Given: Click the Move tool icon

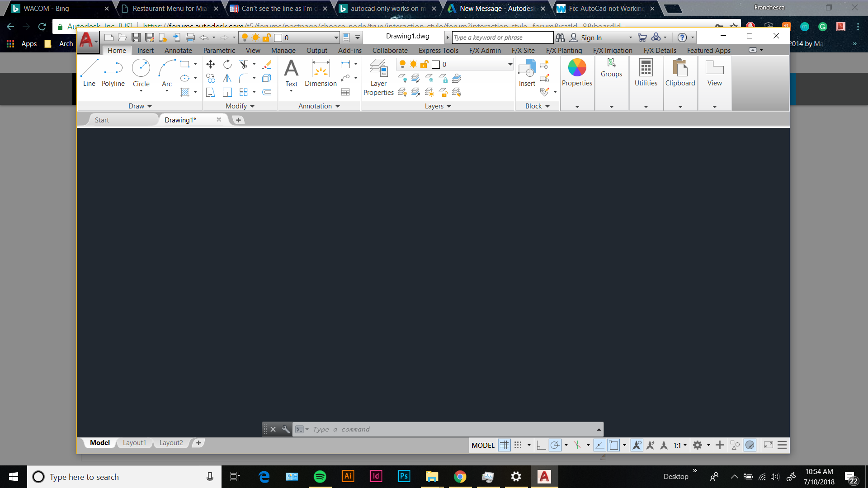Looking at the screenshot, I should [x=211, y=64].
